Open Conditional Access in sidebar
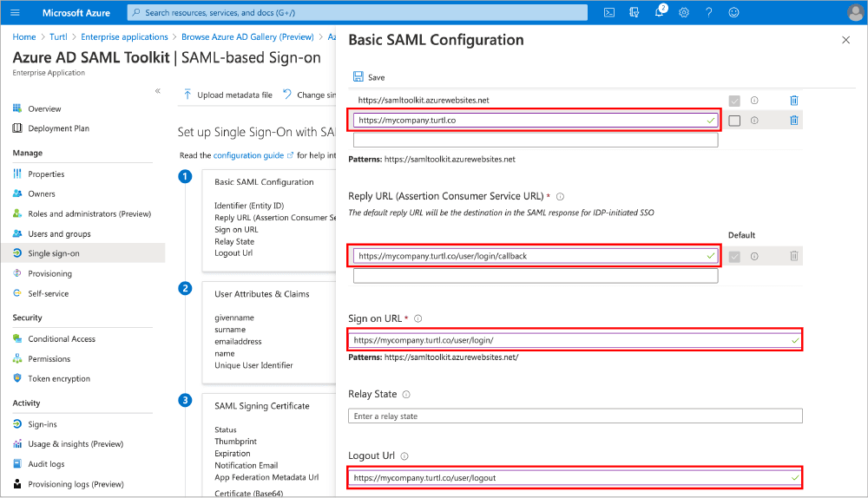The width and height of the screenshot is (868, 498). point(62,339)
